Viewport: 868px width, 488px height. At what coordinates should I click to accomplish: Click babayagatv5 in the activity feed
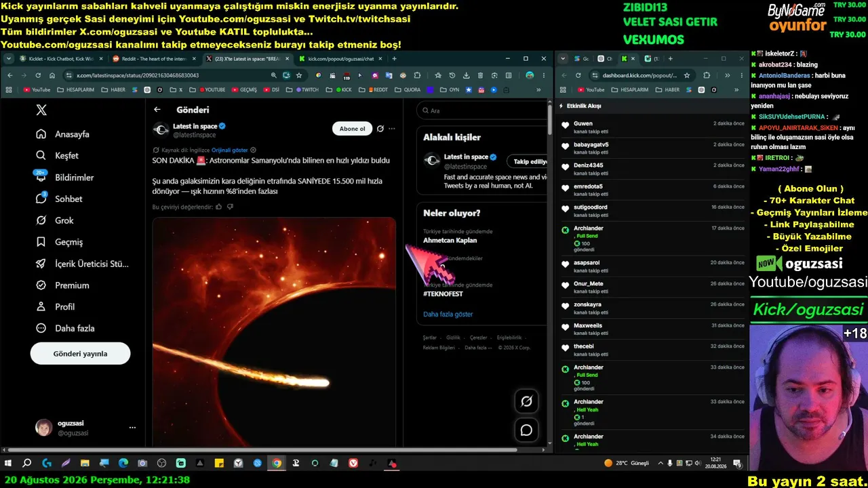click(591, 144)
